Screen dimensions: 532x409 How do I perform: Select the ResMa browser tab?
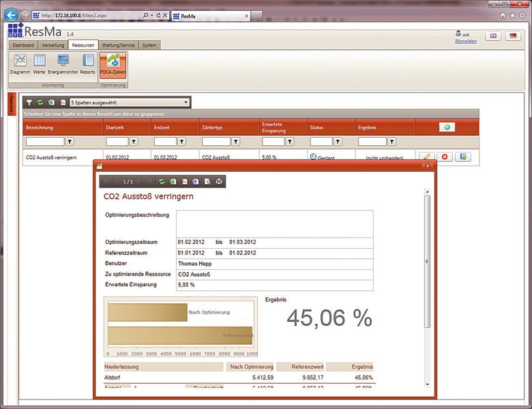(x=211, y=16)
